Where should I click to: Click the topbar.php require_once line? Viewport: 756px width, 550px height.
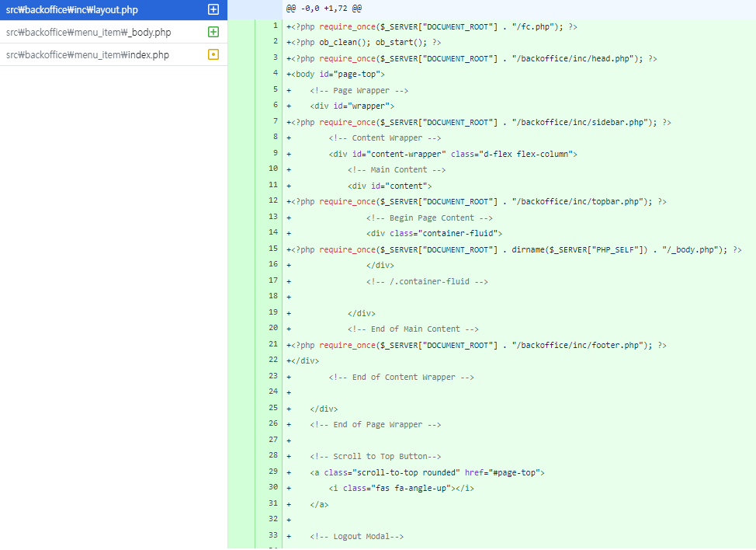(x=477, y=202)
